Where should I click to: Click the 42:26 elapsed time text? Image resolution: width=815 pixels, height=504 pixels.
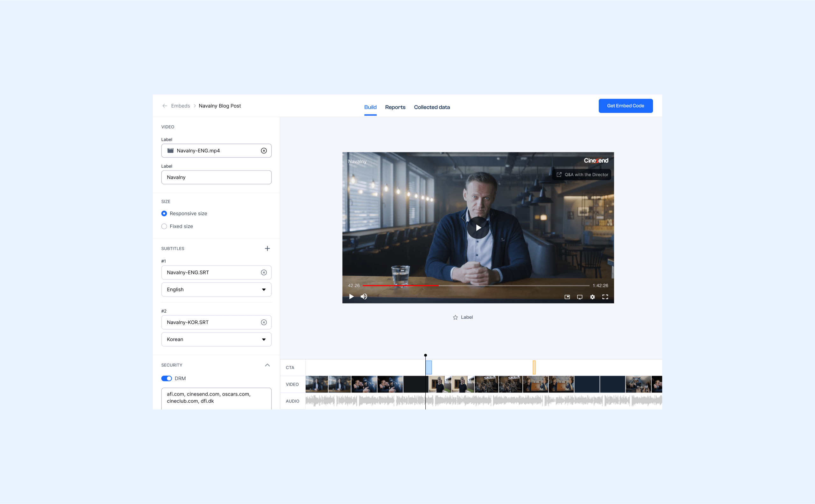click(354, 286)
